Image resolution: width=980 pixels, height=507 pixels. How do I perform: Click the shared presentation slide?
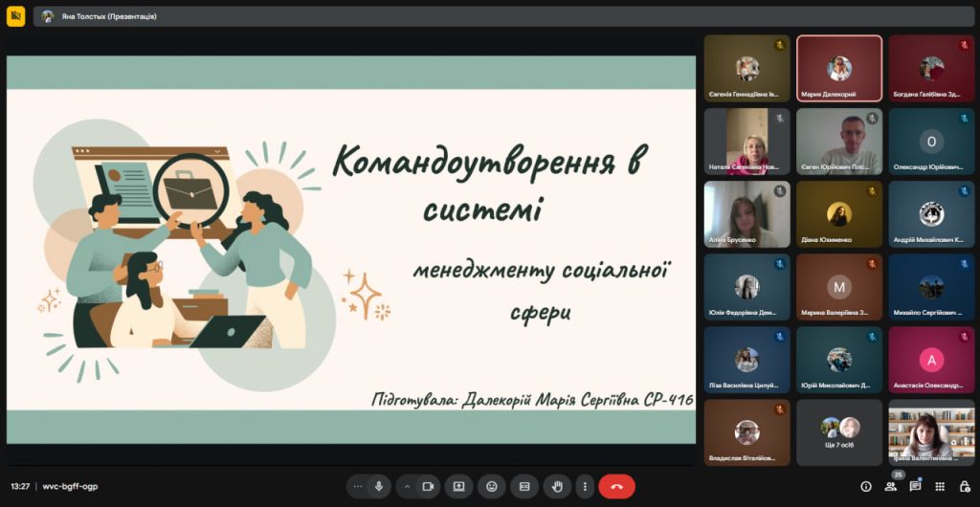click(x=351, y=250)
